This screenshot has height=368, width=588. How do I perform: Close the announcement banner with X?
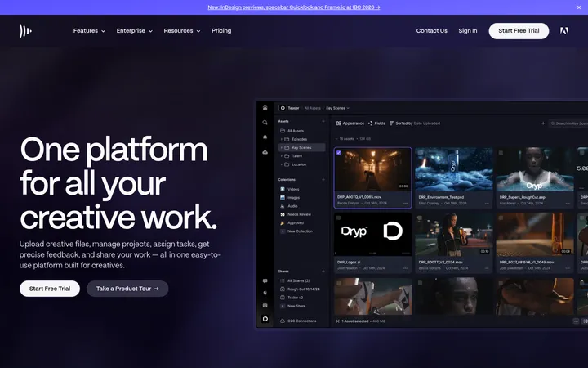point(579,7)
